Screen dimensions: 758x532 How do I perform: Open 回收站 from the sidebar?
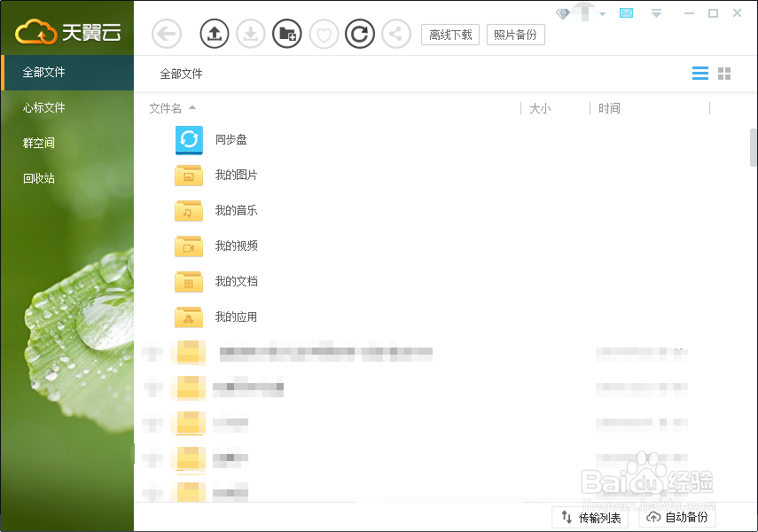(40, 177)
